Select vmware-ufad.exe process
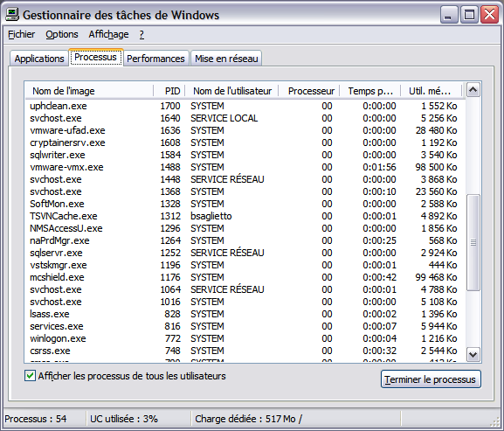Image resolution: width=504 pixels, height=431 pixels. click(x=245, y=130)
